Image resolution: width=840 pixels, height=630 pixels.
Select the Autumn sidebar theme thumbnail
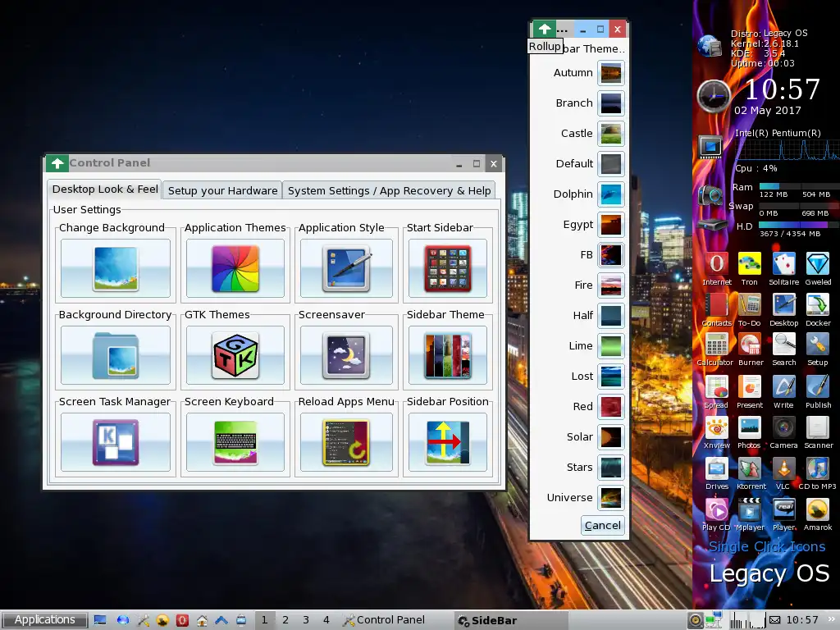pyautogui.click(x=610, y=73)
